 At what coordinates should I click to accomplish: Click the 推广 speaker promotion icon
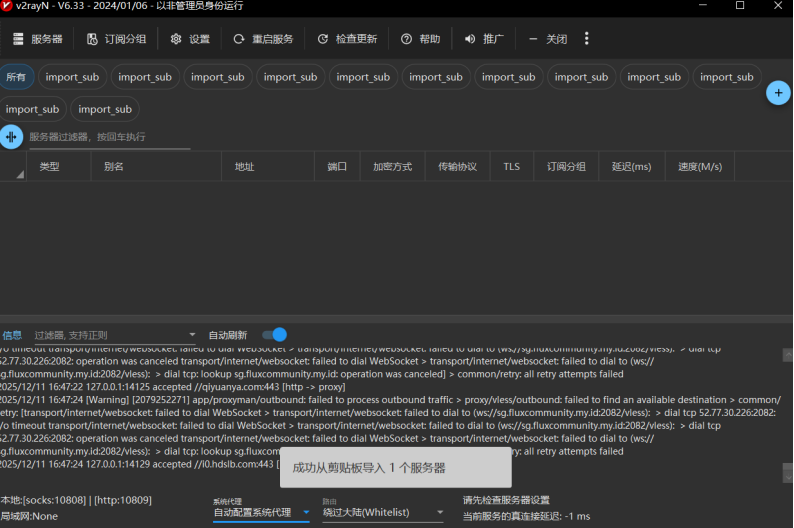point(470,39)
